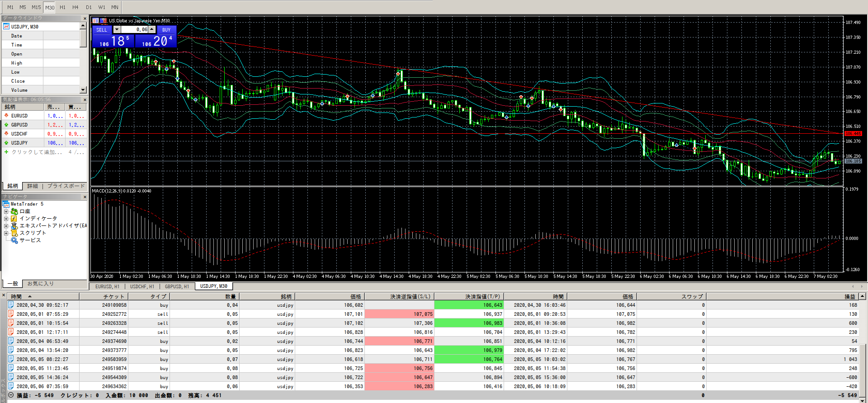The height and width of the screenshot is (403, 868).
Task: Switch timeframe to M5
Action: 23,7
